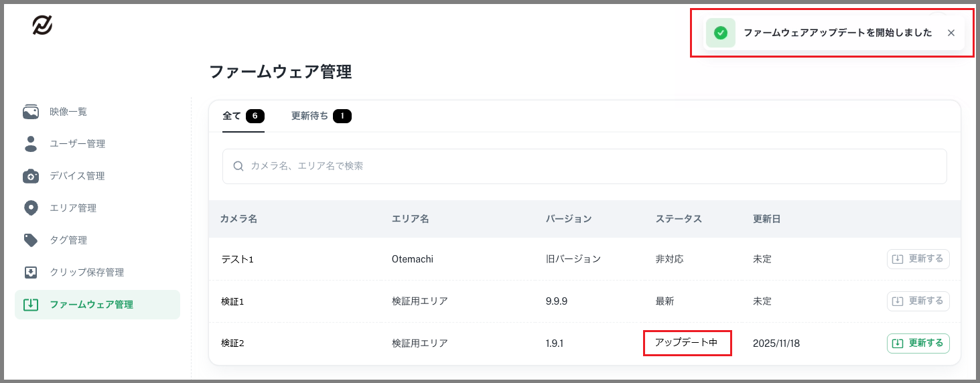The width and height of the screenshot is (980, 383).
Task: Switch to the 更新待ち tab
Action: tap(321, 116)
